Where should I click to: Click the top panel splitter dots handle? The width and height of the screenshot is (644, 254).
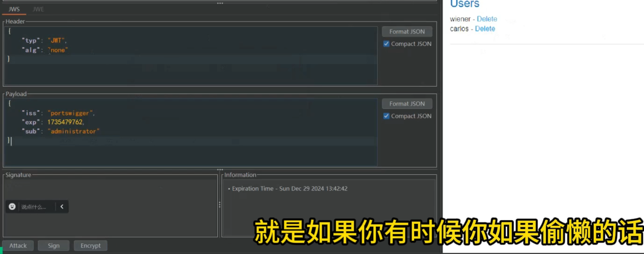[220, 3]
